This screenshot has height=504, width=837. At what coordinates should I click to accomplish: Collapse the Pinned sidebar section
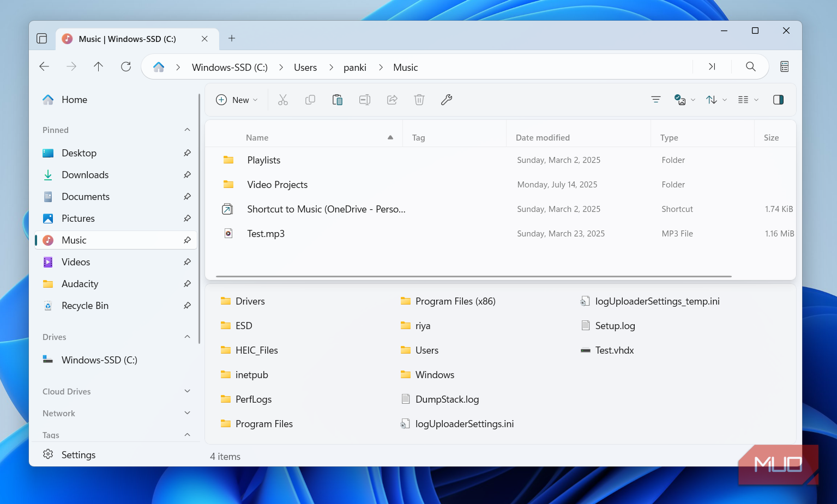[187, 130]
